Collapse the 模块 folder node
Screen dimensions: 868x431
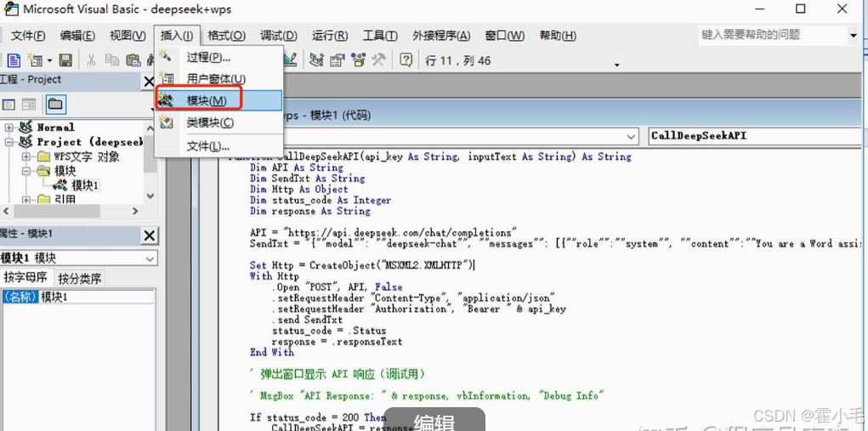(x=26, y=172)
